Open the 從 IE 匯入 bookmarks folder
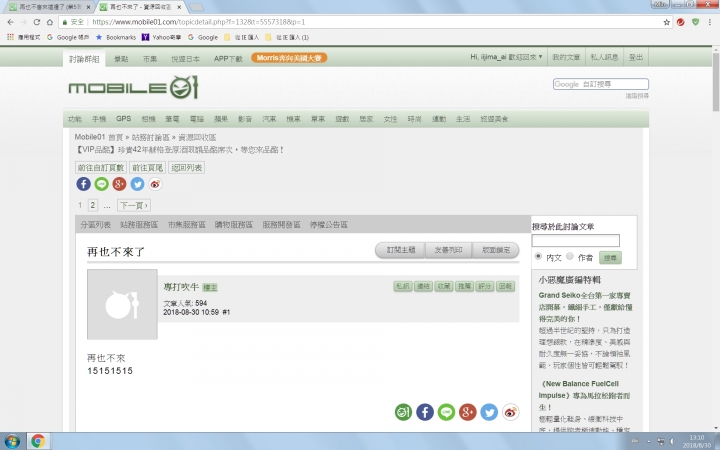The height and width of the screenshot is (450, 720). pos(242,37)
